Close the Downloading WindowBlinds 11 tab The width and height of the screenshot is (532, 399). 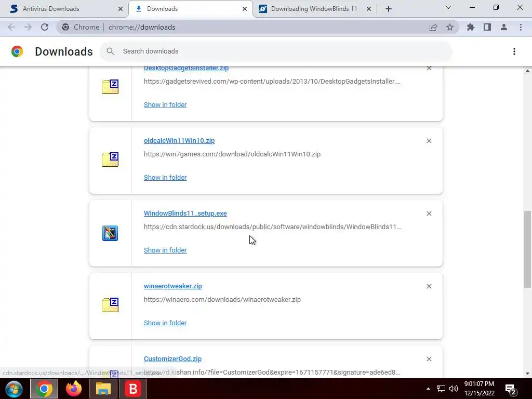tap(369, 9)
